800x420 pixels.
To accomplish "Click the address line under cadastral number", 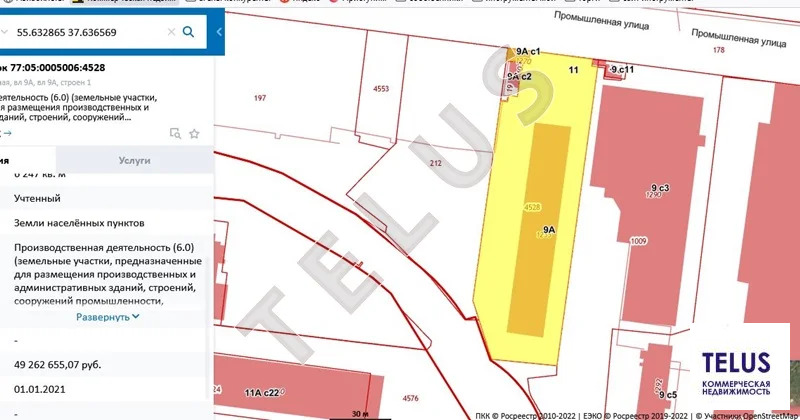I will click(45, 83).
